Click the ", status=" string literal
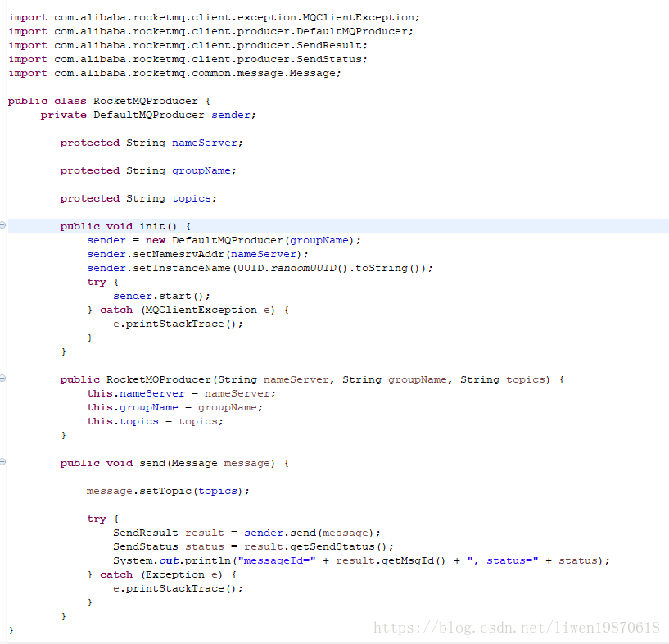 click(503, 560)
